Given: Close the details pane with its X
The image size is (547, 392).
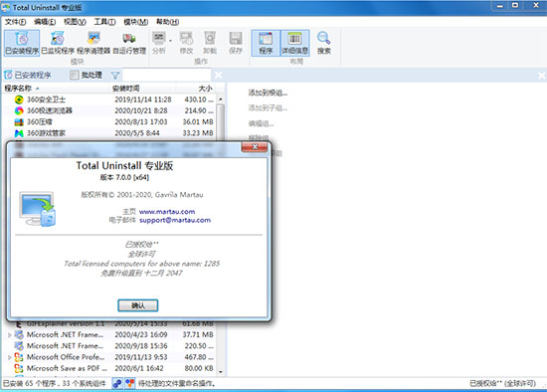Looking at the screenshot, I should (x=541, y=75).
